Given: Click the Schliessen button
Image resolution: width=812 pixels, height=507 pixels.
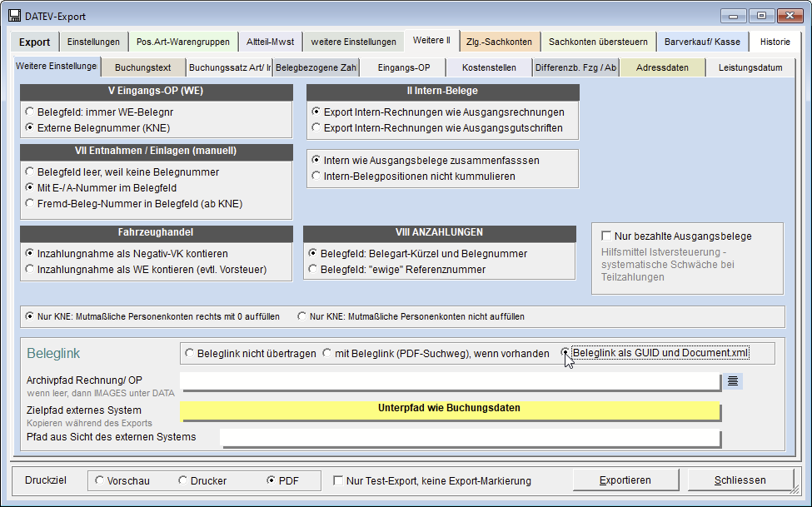Looking at the screenshot, I should click(740, 480).
